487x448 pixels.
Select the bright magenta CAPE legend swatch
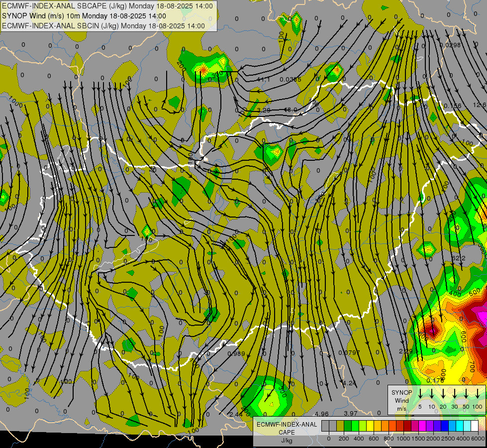[422, 426]
